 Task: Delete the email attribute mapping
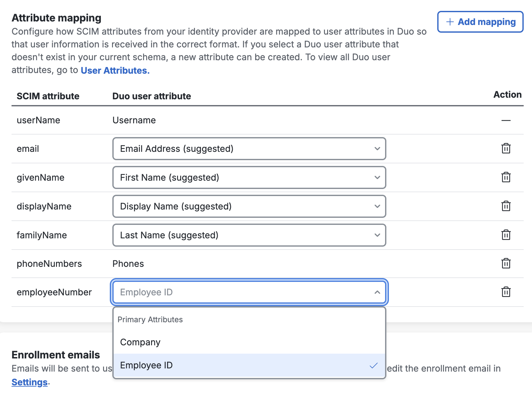tap(506, 149)
